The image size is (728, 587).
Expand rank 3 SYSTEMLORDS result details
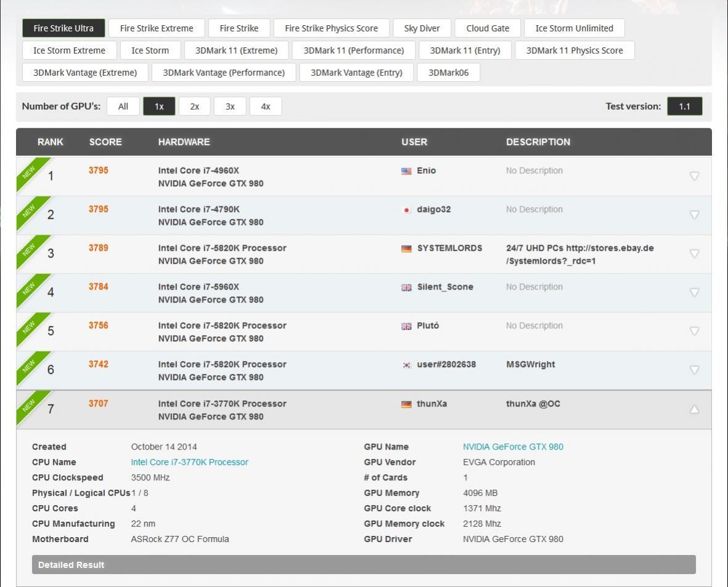[x=694, y=254]
